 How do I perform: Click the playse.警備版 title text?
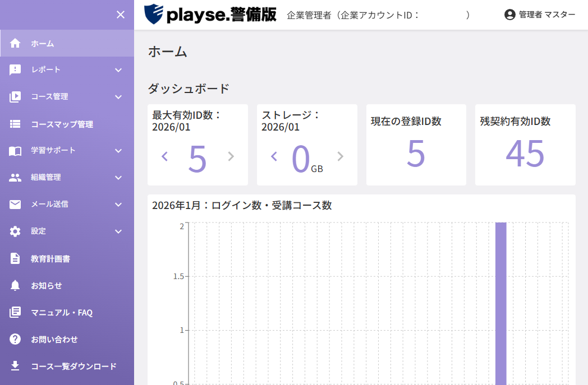(222, 15)
